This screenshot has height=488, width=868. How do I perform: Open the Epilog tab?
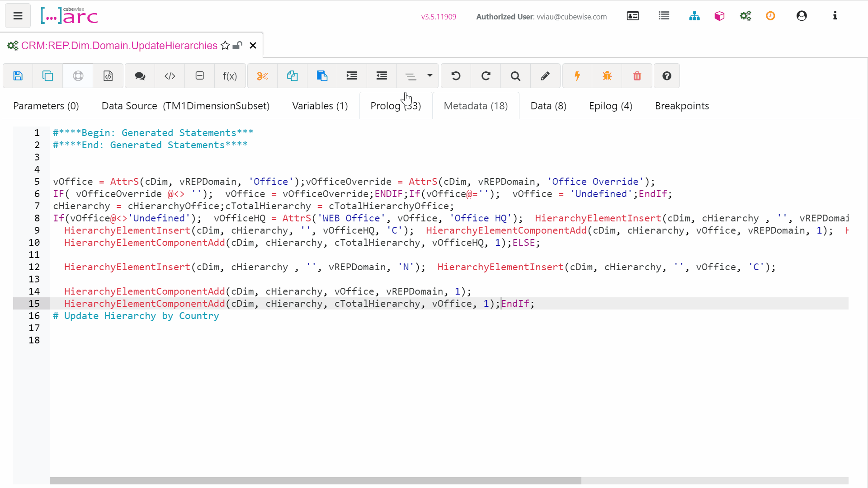610,106
